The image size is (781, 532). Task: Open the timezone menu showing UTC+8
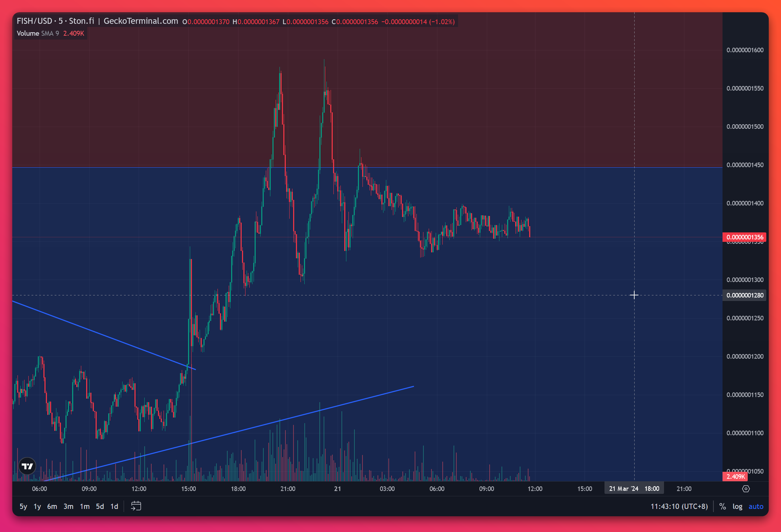click(679, 506)
